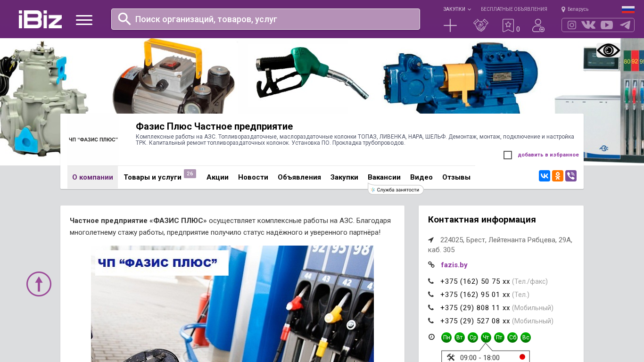Click the добавить в избранное link text
644x362 pixels.
click(548, 155)
